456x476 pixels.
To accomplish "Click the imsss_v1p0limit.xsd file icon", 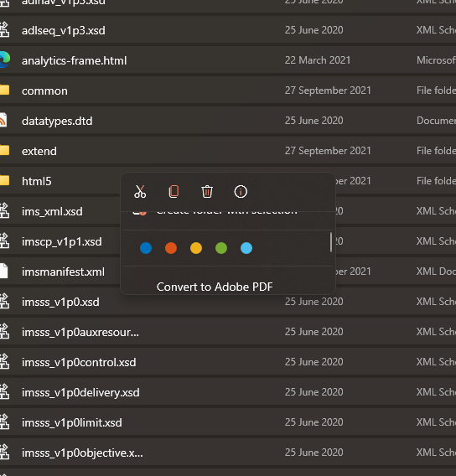I will (x=4, y=422).
